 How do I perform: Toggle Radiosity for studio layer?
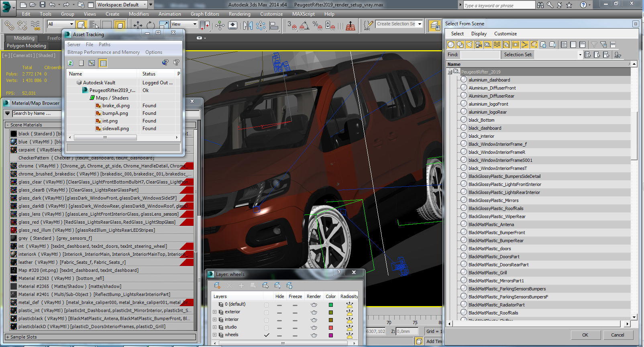coord(349,327)
